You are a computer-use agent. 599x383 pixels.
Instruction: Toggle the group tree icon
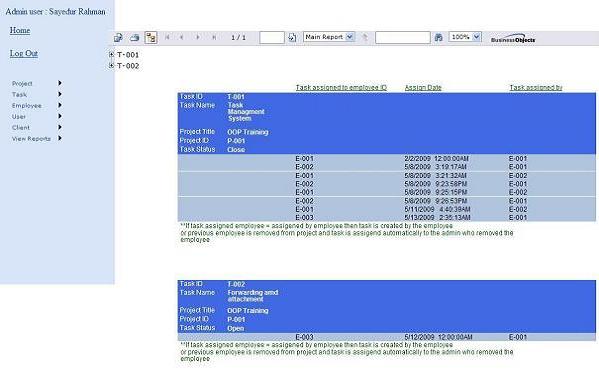coord(151,37)
